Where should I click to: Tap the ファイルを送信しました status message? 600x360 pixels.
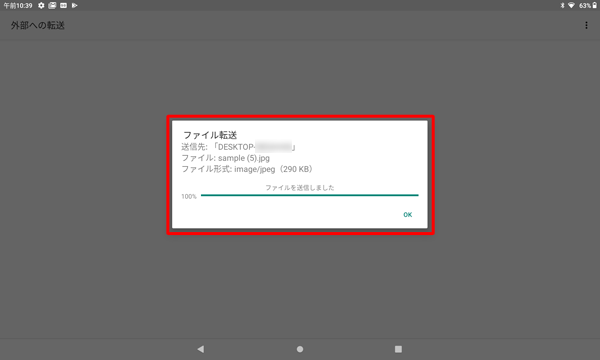[x=300, y=187]
